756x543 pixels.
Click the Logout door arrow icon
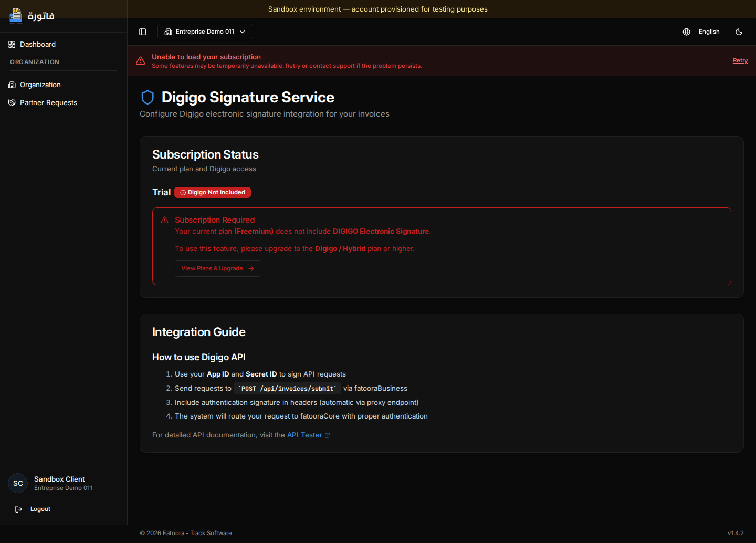[19, 509]
